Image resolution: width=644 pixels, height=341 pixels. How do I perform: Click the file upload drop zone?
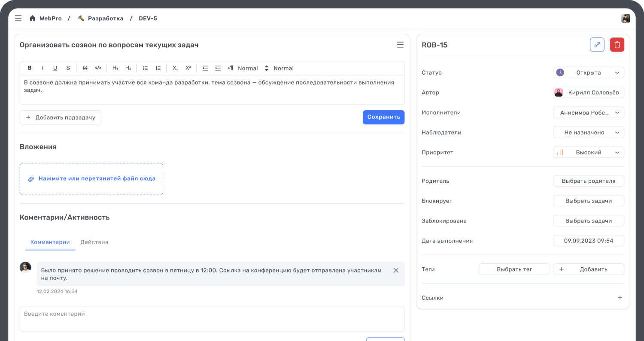[91, 179]
